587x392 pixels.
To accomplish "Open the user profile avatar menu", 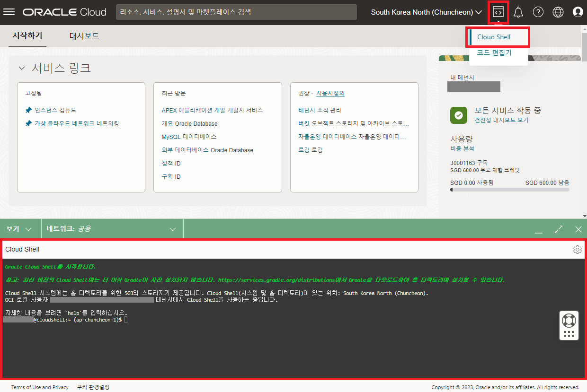I will pyautogui.click(x=578, y=12).
